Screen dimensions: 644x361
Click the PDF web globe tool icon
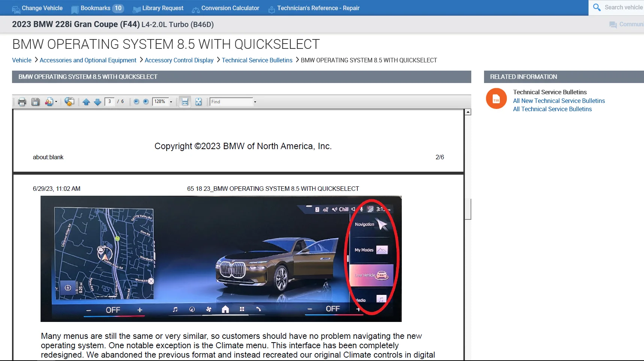click(x=69, y=102)
